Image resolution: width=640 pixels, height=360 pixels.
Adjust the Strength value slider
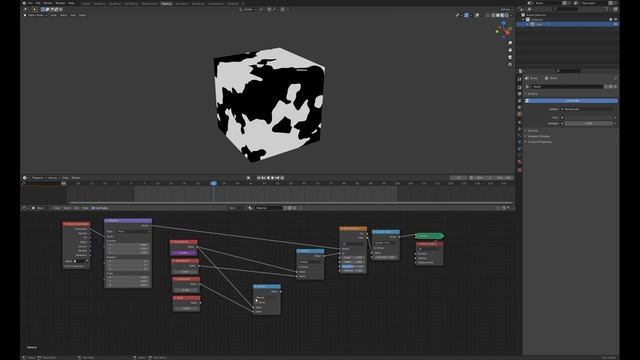(589, 123)
